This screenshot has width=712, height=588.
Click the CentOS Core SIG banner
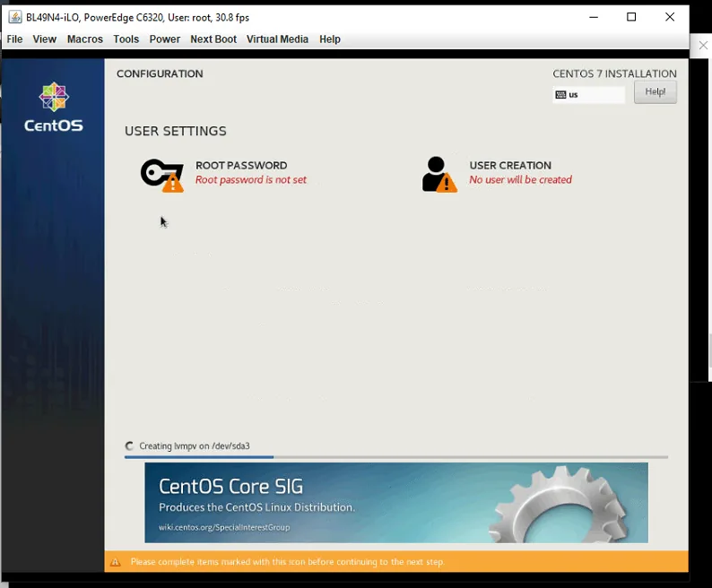point(396,503)
